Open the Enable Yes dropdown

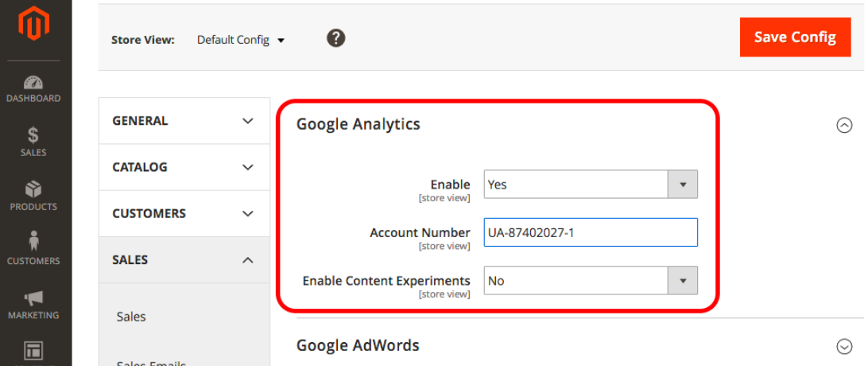tap(591, 185)
